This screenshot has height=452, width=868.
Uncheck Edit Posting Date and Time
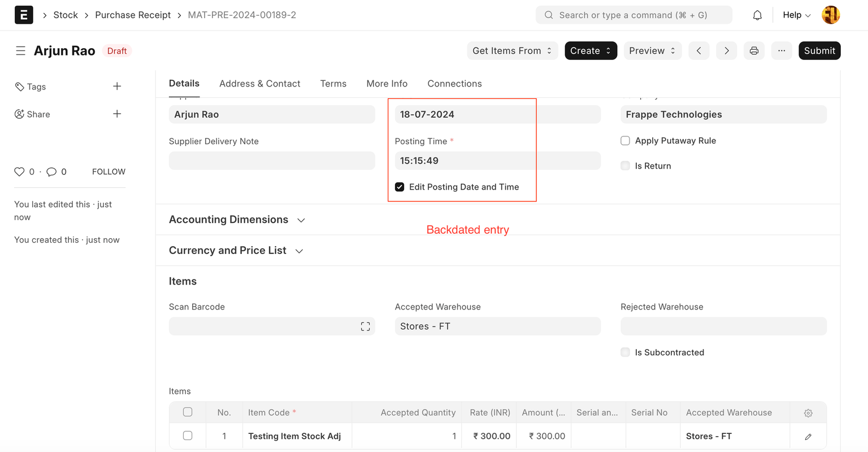400,187
